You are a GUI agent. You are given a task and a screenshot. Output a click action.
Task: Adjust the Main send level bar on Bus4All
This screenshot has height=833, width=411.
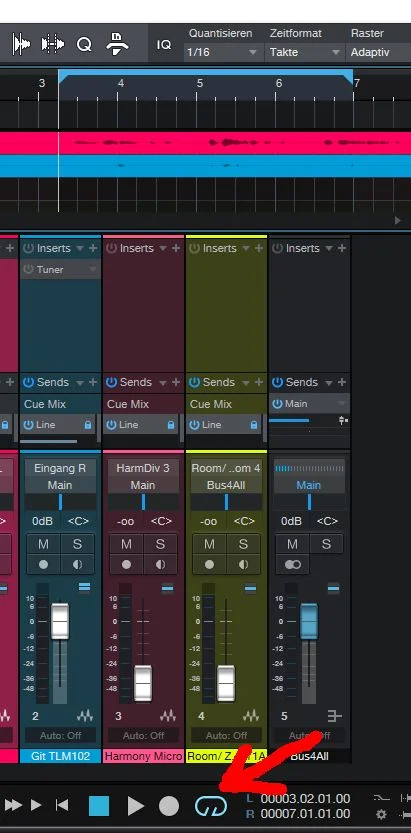coord(289,420)
